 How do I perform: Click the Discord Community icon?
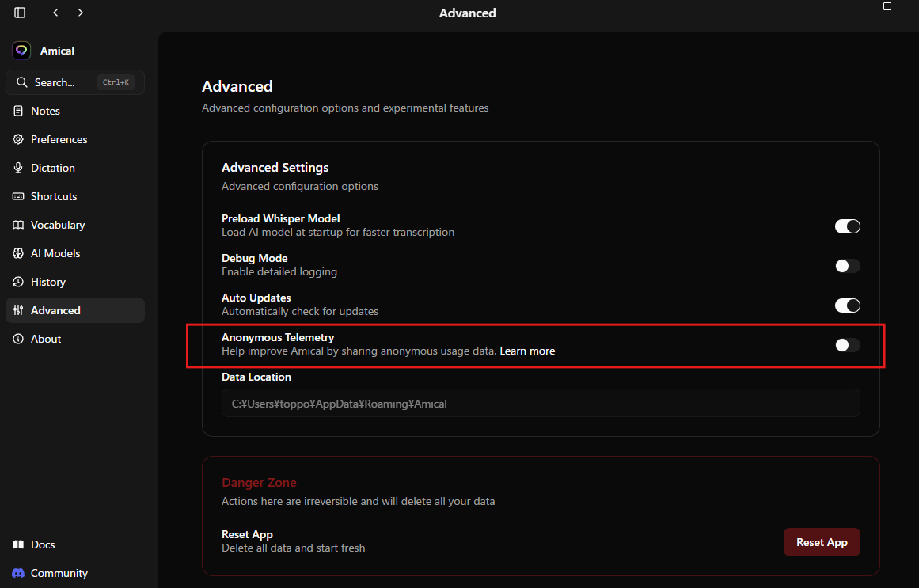click(18, 573)
